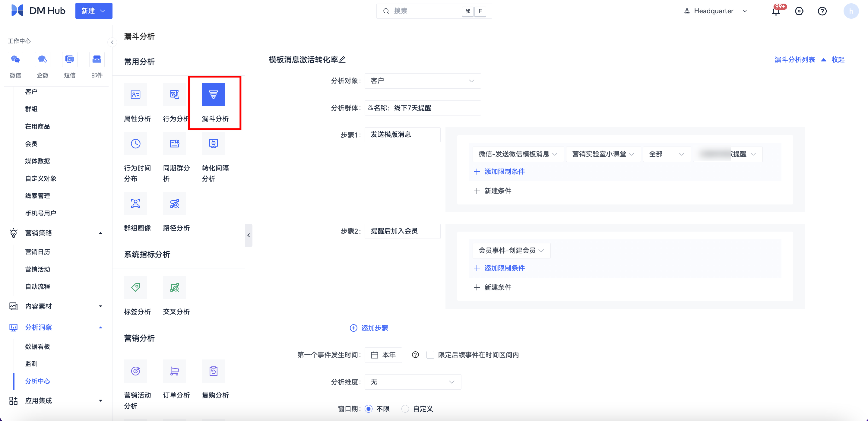Open the help question mark icon in header

pos(822,11)
